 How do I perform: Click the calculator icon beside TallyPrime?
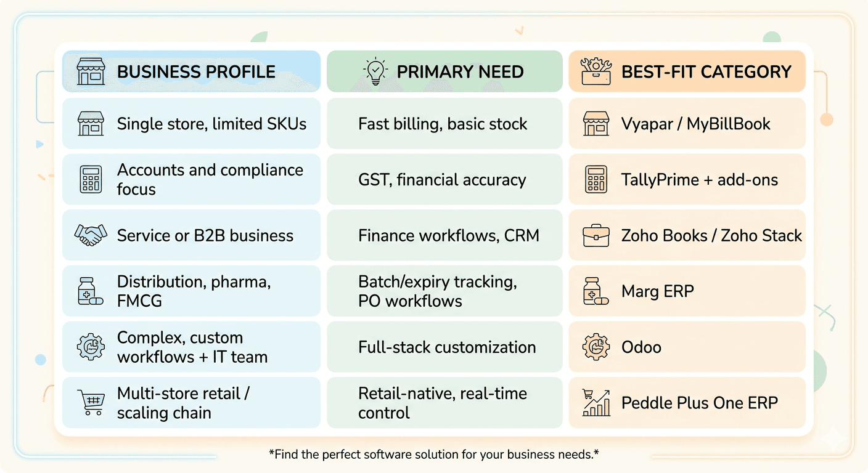pyautogui.click(x=596, y=179)
